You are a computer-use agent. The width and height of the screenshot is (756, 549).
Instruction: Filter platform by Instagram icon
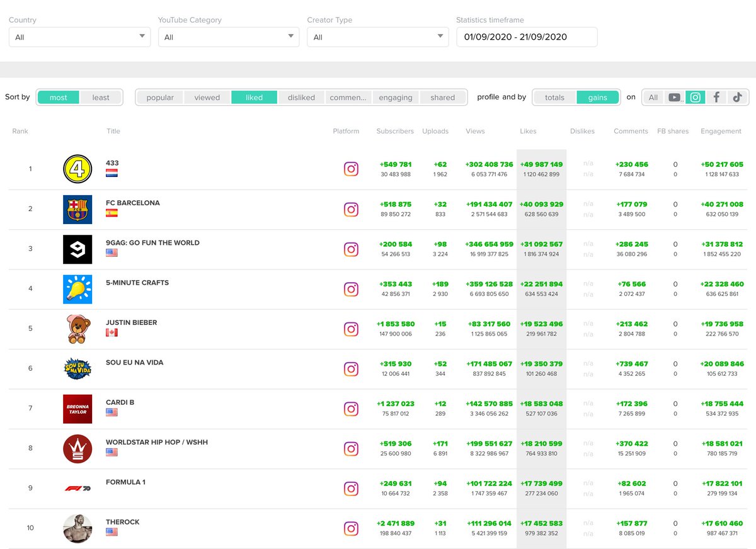(696, 98)
